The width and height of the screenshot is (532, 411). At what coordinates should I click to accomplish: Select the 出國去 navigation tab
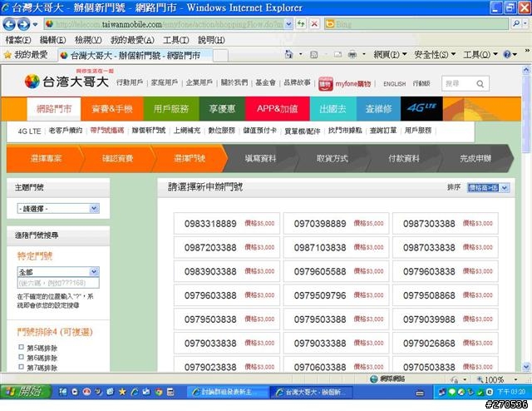click(x=332, y=109)
